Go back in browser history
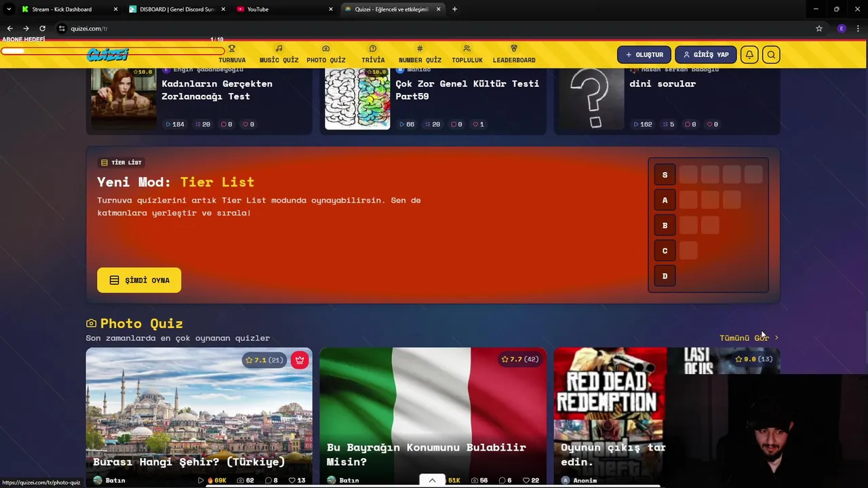Viewport: 868px width, 488px height. (x=9, y=28)
